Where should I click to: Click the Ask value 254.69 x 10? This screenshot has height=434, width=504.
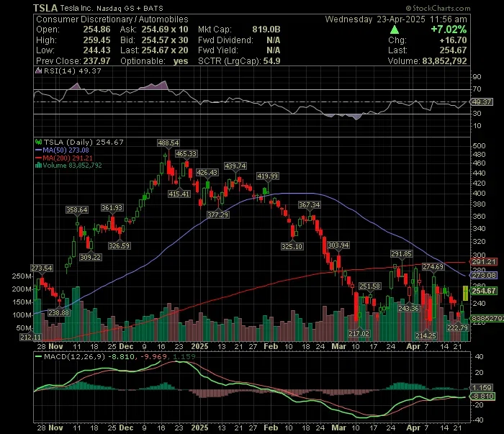click(x=165, y=30)
